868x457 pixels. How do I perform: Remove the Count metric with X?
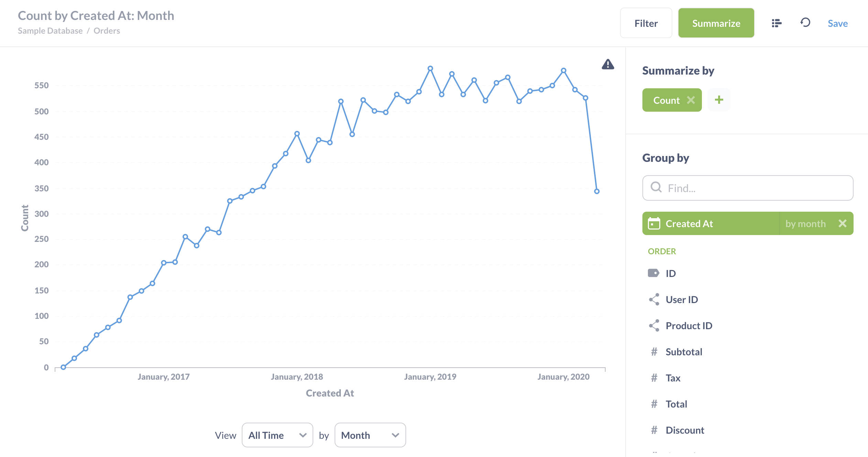coord(691,100)
